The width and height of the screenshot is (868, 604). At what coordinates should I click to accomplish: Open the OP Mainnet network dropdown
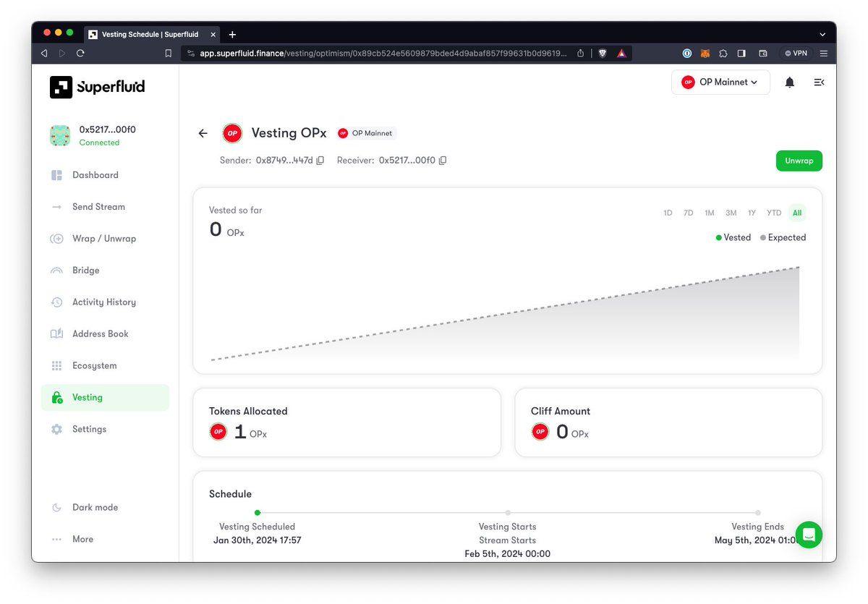720,82
